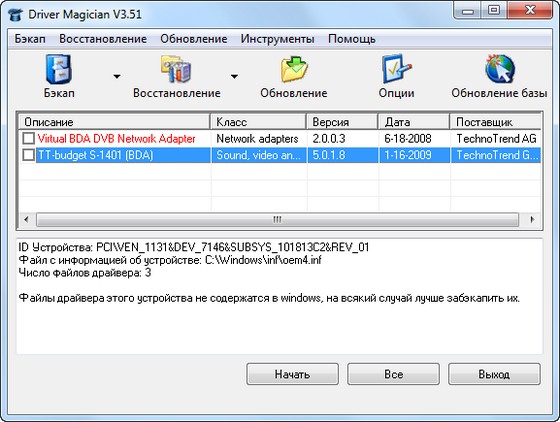
Task: Click the Выход button
Action: [494, 374]
